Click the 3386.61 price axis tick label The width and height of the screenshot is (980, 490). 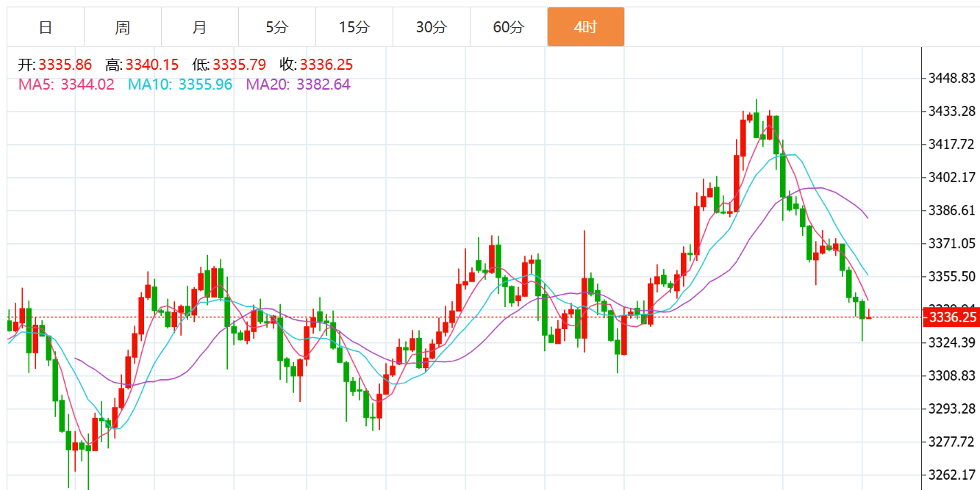click(x=952, y=210)
